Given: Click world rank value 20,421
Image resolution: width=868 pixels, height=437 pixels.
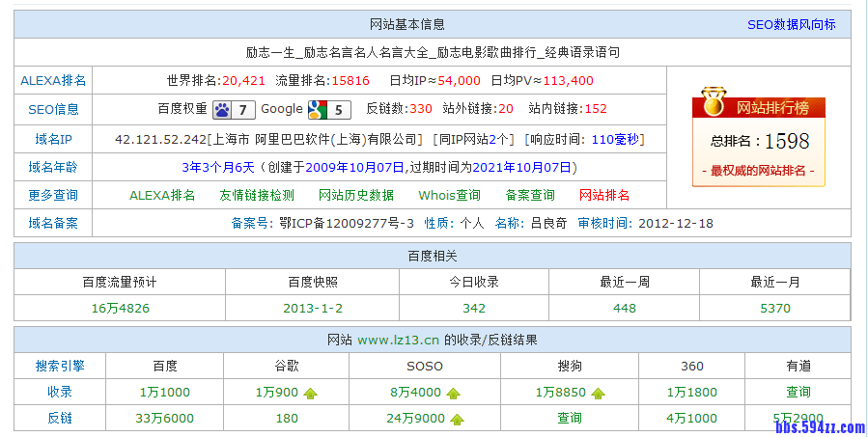Looking at the screenshot, I should (x=243, y=81).
